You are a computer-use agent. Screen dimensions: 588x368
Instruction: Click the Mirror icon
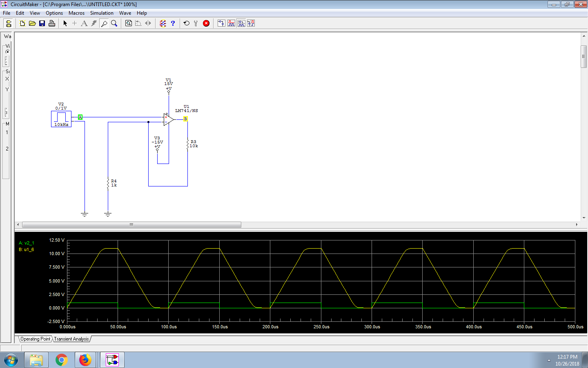tap(148, 23)
